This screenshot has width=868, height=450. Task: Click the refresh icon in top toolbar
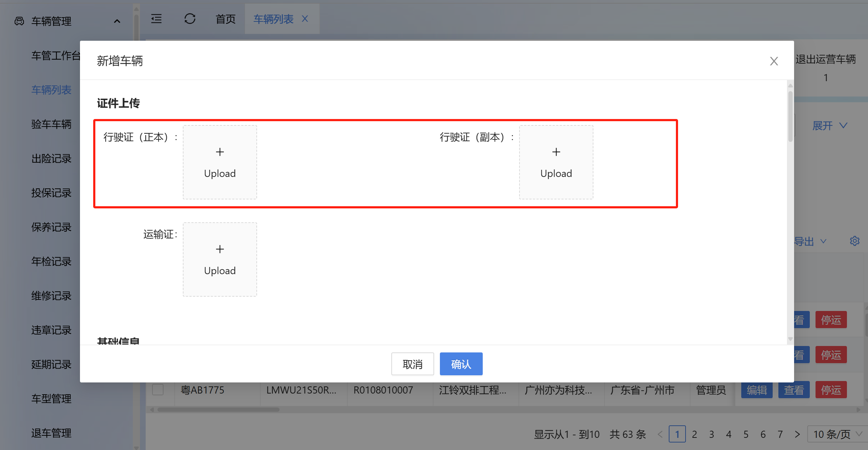point(190,19)
